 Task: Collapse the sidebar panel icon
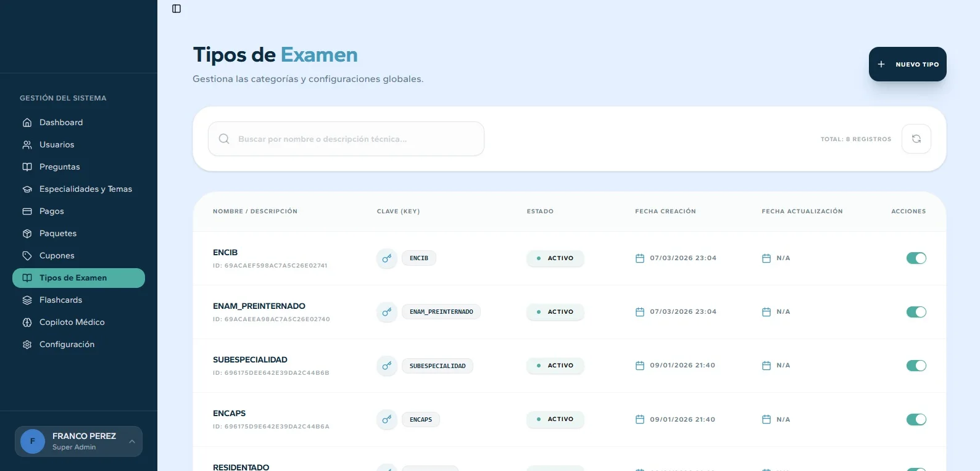point(176,9)
